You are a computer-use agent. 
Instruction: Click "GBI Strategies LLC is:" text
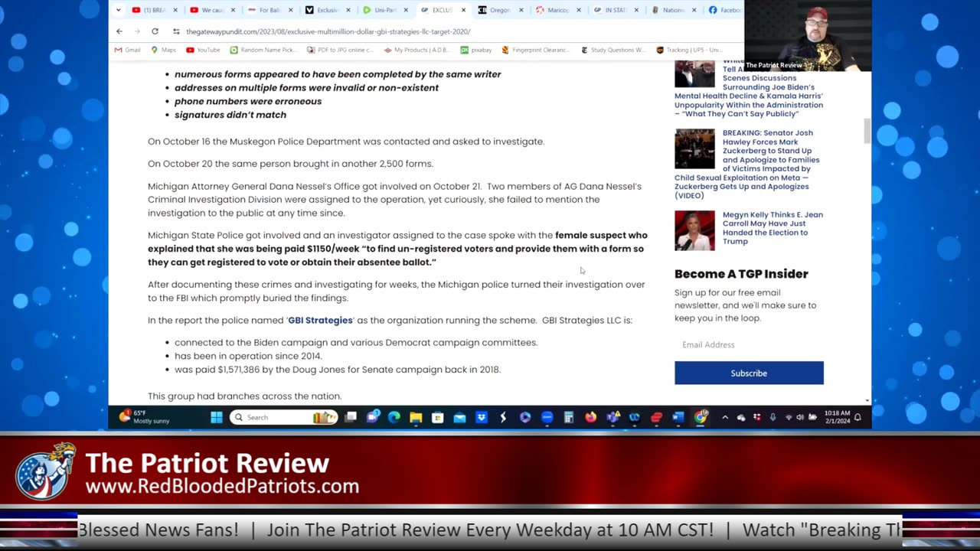pyautogui.click(x=587, y=320)
